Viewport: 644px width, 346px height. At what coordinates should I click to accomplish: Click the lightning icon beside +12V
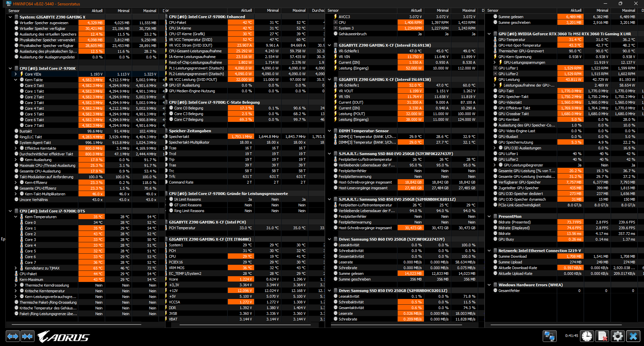(166, 291)
